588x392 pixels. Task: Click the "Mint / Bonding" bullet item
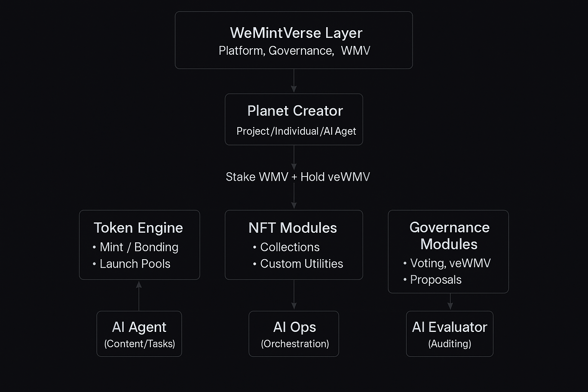tap(139, 247)
